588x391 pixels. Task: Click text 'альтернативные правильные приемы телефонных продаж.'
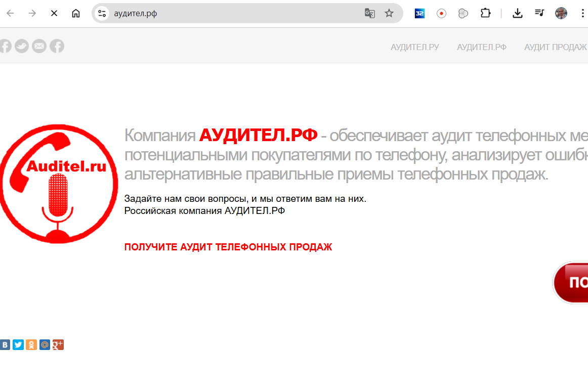(337, 175)
